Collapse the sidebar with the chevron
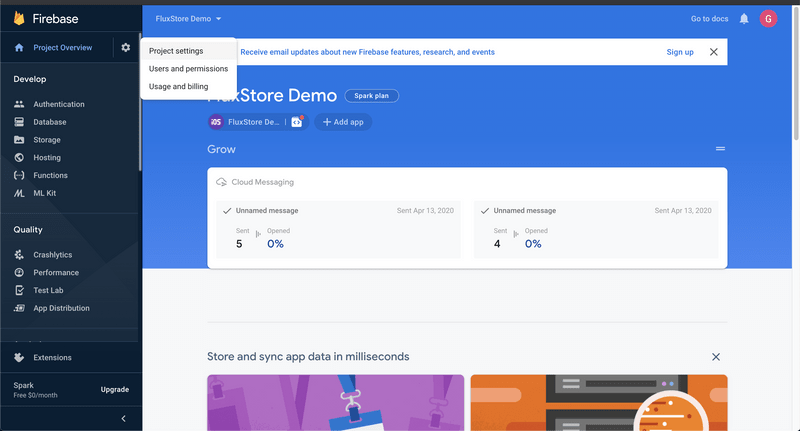 coord(123,418)
